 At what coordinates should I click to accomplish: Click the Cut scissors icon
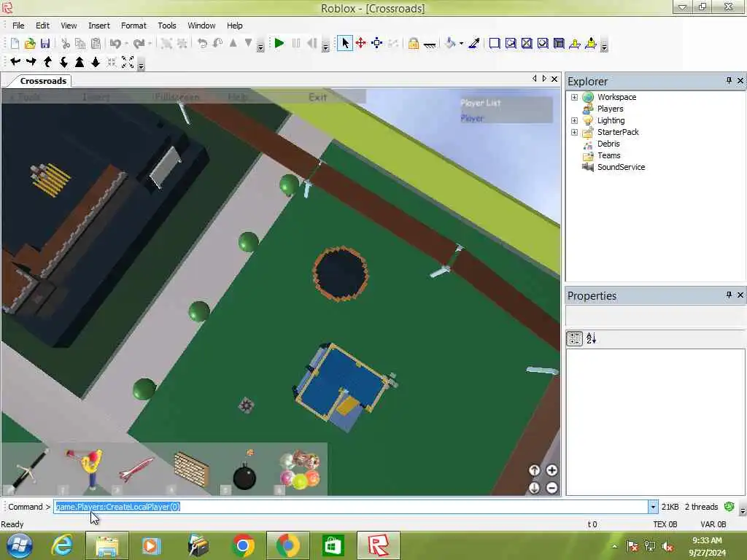click(x=65, y=43)
